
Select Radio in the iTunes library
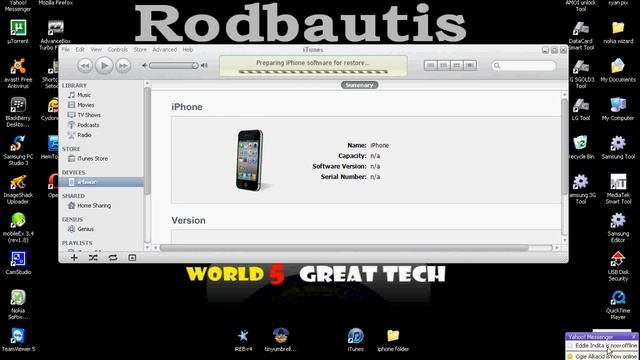tap(84, 135)
